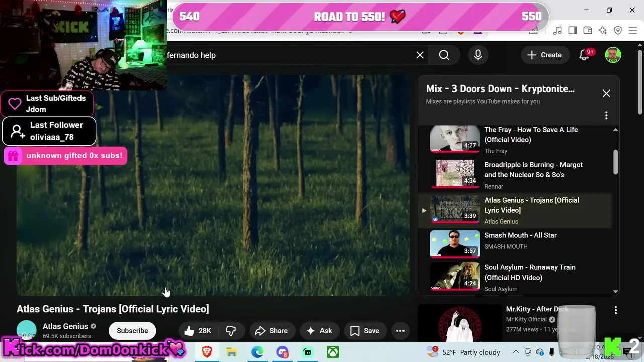
Task: Open more actions ellipsis below video
Action: [400, 331]
